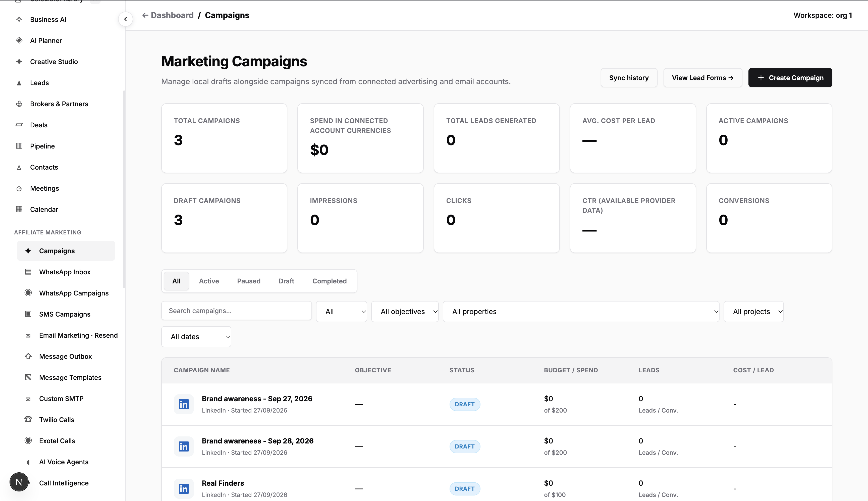Open Brand awareness - Sep 28, 2026 campaign

(258, 441)
